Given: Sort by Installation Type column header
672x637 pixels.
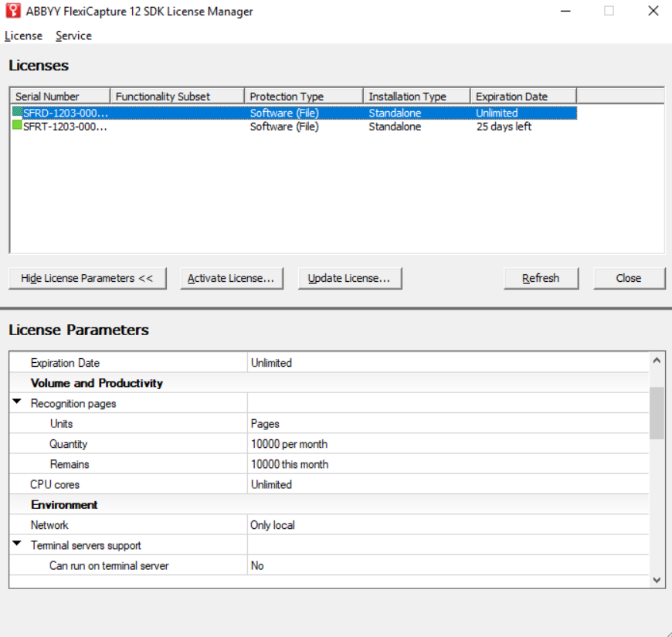Looking at the screenshot, I should point(416,97).
